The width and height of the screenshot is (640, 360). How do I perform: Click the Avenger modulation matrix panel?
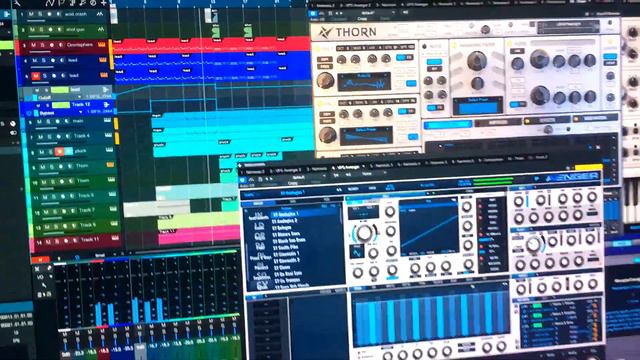click(558, 323)
